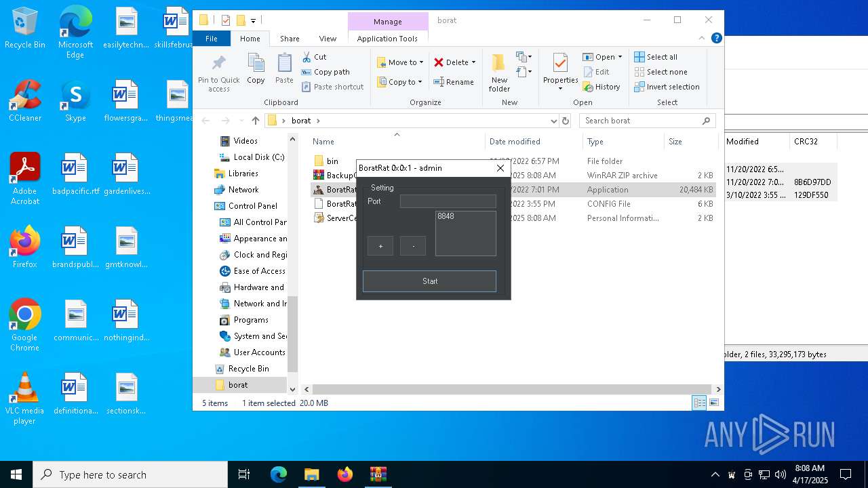Click the minus button in BoratRat

coord(413,246)
